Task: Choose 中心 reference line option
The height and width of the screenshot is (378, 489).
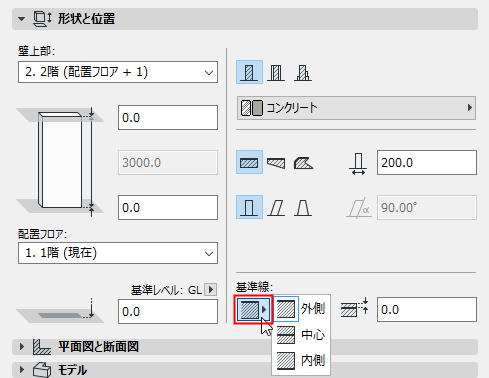Action: [301, 335]
